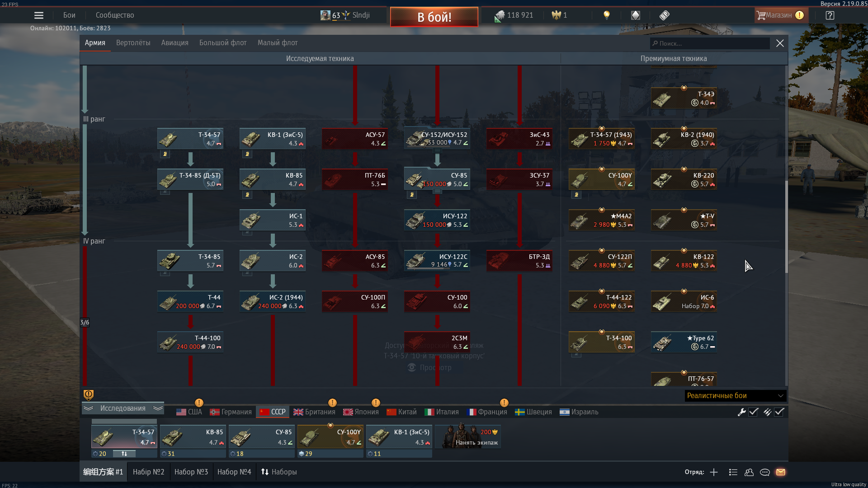Image resolution: width=868 pixels, height=488 pixels.
Task: Click notification badge above США
Action: 199,403
